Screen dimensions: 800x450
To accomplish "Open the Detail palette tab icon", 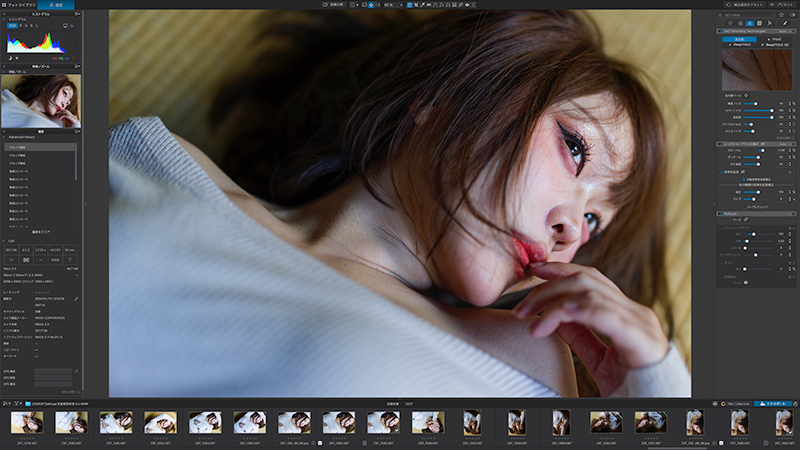I will click(x=750, y=23).
